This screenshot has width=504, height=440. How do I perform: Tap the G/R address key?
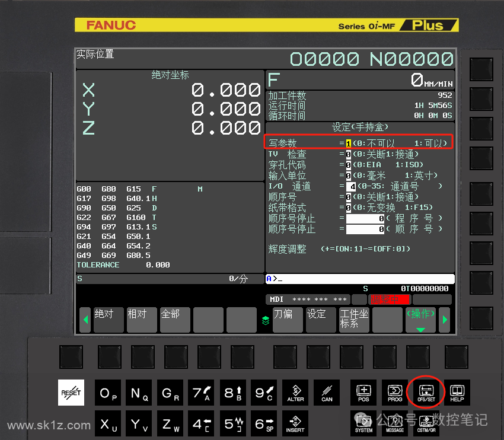click(x=170, y=393)
